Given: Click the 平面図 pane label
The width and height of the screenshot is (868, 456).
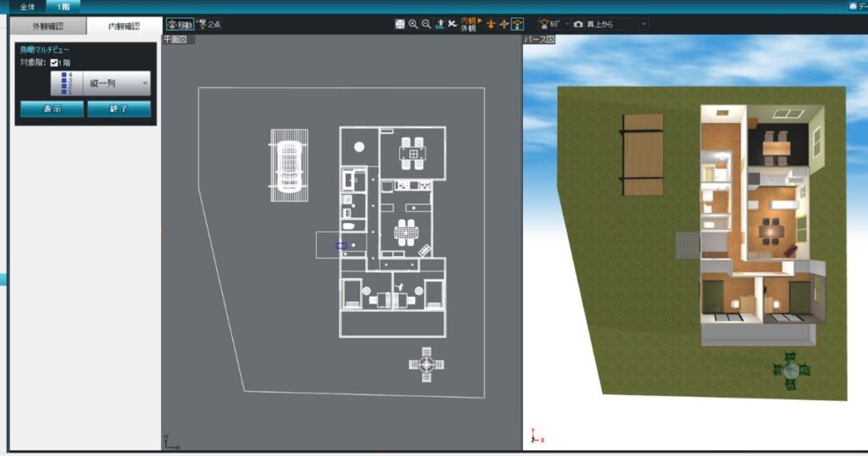Looking at the screenshot, I should (175, 40).
